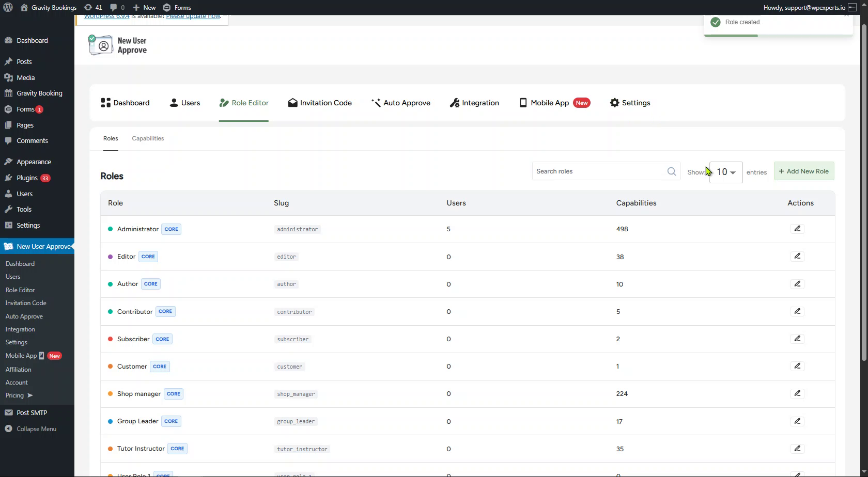Click the shop_manager slug text
The image size is (868, 477).
coord(296,394)
